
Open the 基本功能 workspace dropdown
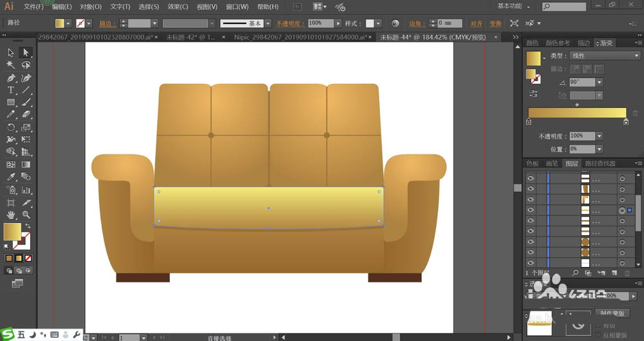coord(513,6)
